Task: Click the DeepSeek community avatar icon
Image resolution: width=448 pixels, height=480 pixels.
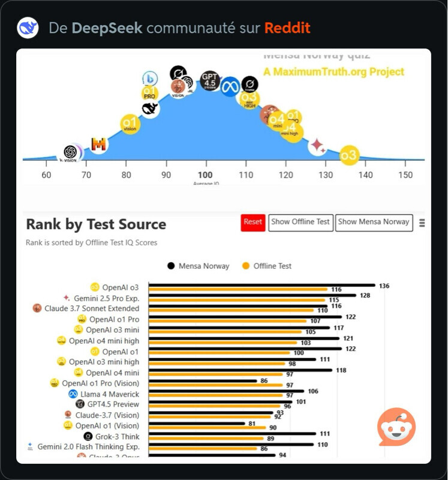Action: tap(28, 28)
